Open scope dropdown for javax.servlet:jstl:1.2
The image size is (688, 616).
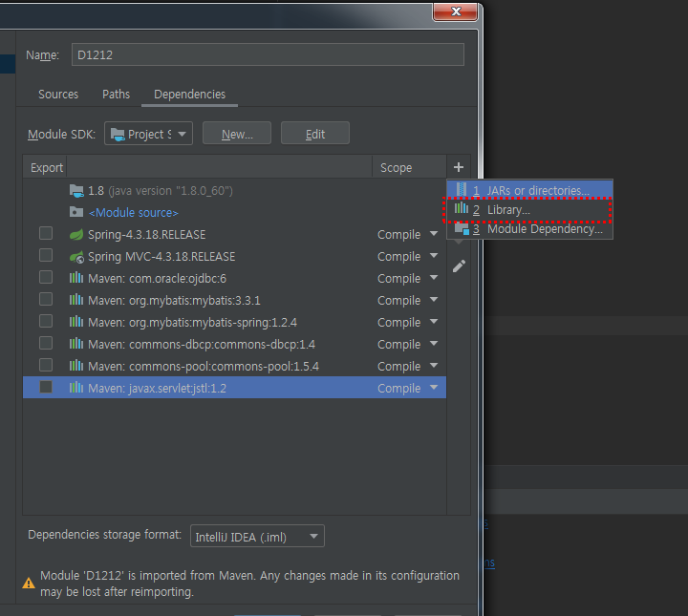434,388
